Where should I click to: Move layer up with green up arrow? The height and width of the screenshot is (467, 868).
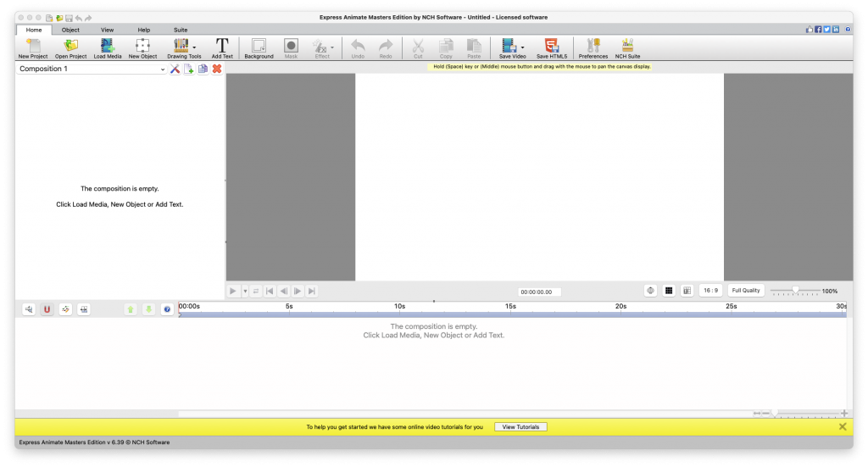tap(131, 309)
